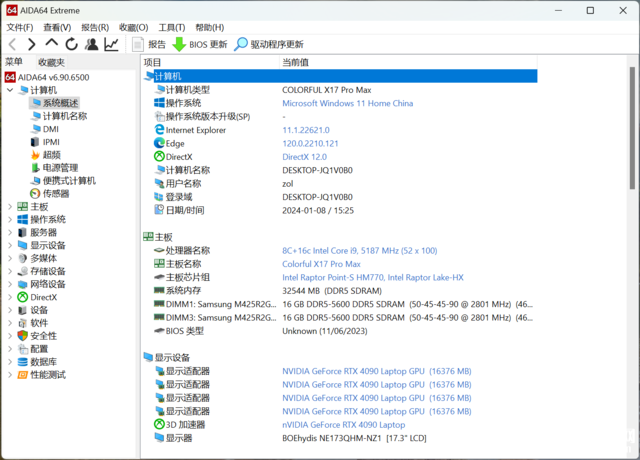This screenshot has height=460, width=640.
Task: Expand the 软件 tree node
Action: [10, 323]
